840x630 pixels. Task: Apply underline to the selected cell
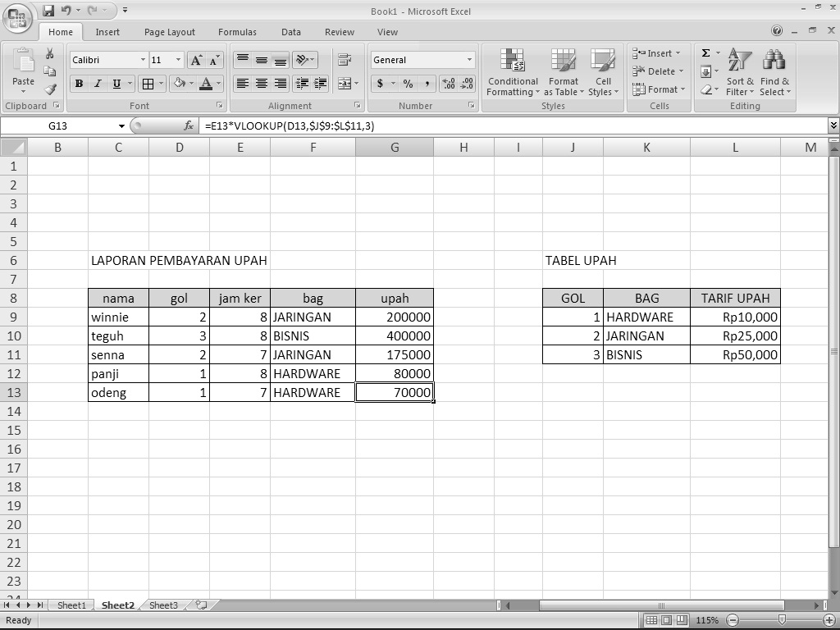tap(115, 83)
